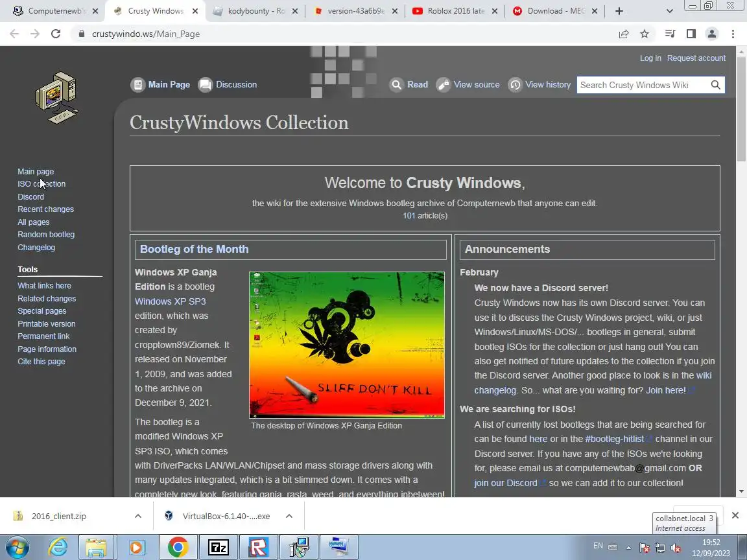Open 7-Zip from the taskbar
Image resolution: width=747 pixels, height=560 pixels.
click(x=218, y=548)
